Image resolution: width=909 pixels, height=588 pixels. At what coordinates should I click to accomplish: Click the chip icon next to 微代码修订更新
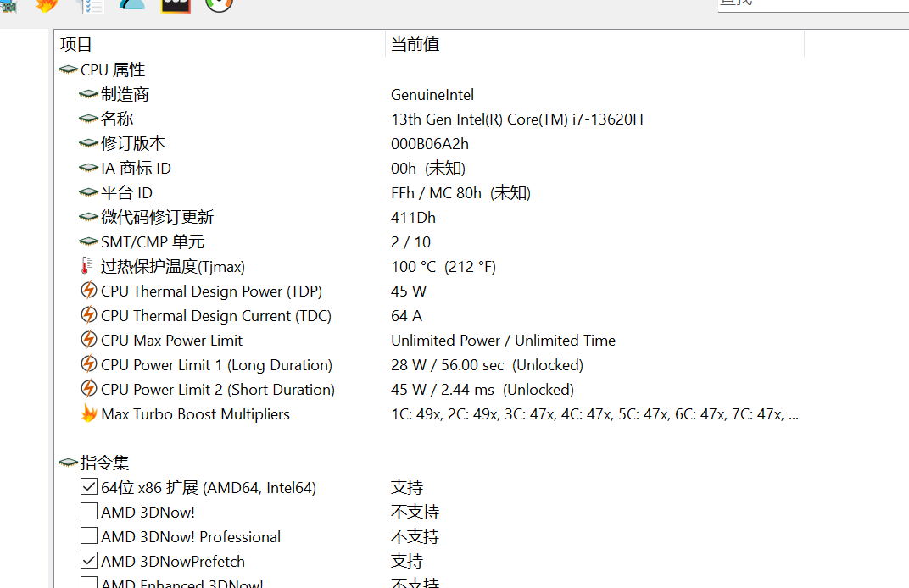pos(88,217)
